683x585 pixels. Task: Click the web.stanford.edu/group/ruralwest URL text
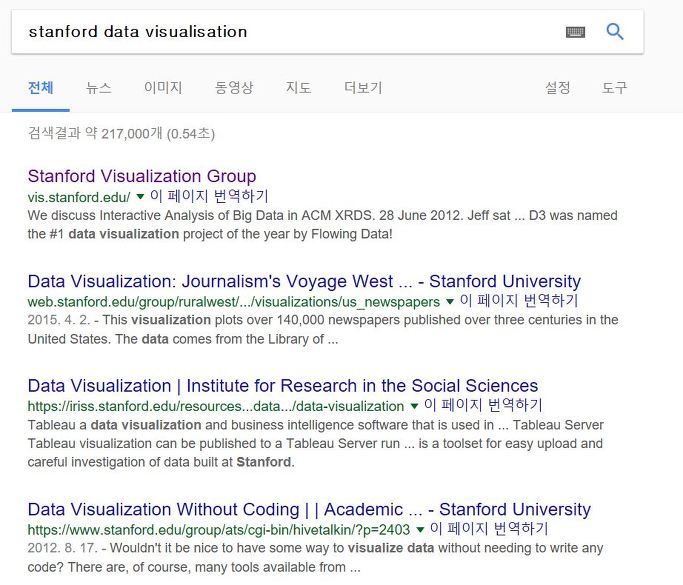pos(234,302)
